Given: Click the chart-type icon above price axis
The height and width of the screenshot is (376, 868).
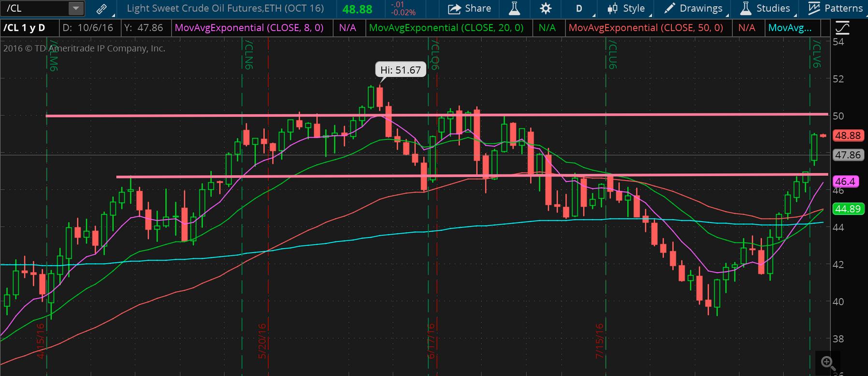Looking at the screenshot, I should coord(842,29).
